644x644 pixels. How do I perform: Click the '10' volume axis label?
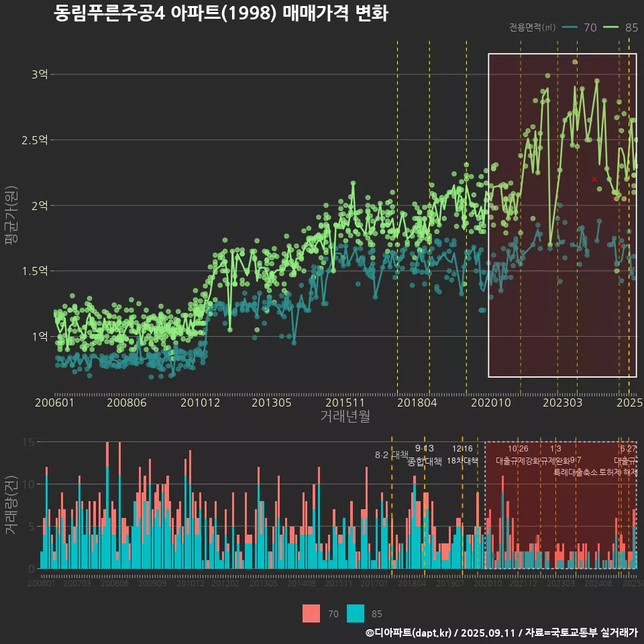tap(29, 484)
